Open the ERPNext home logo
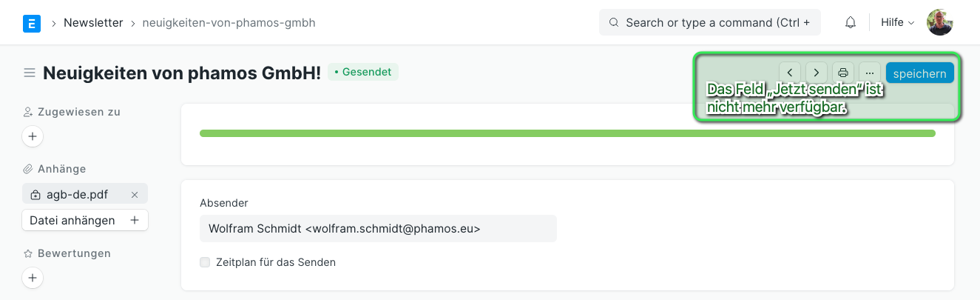 pyautogui.click(x=32, y=23)
